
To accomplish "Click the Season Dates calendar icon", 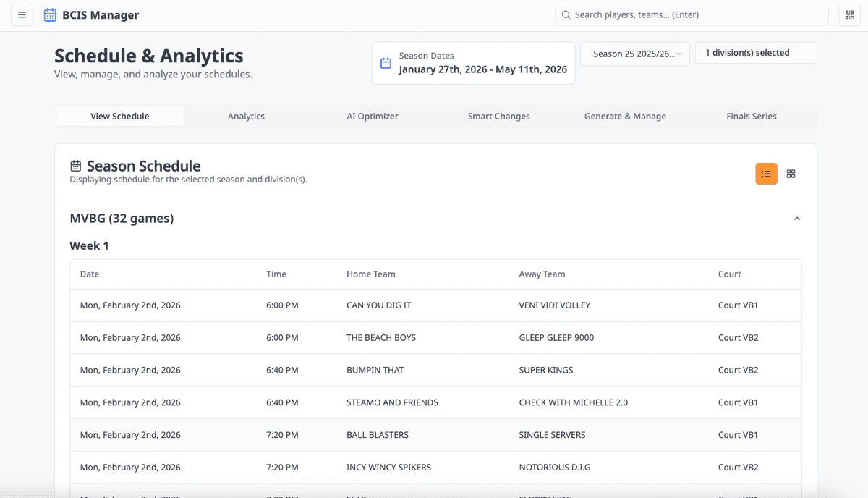I will coord(386,63).
